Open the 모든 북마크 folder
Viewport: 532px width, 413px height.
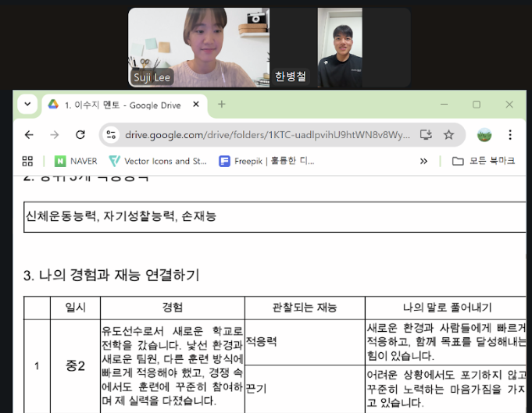point(484,161)
